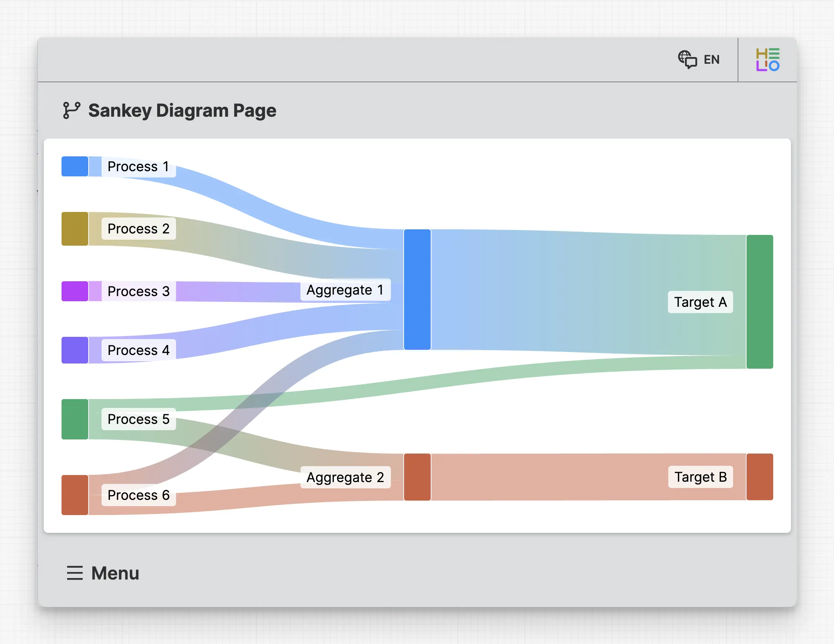Click the language globe icon
The height and width of the screenshot is (644, 834).
[687, 59]
